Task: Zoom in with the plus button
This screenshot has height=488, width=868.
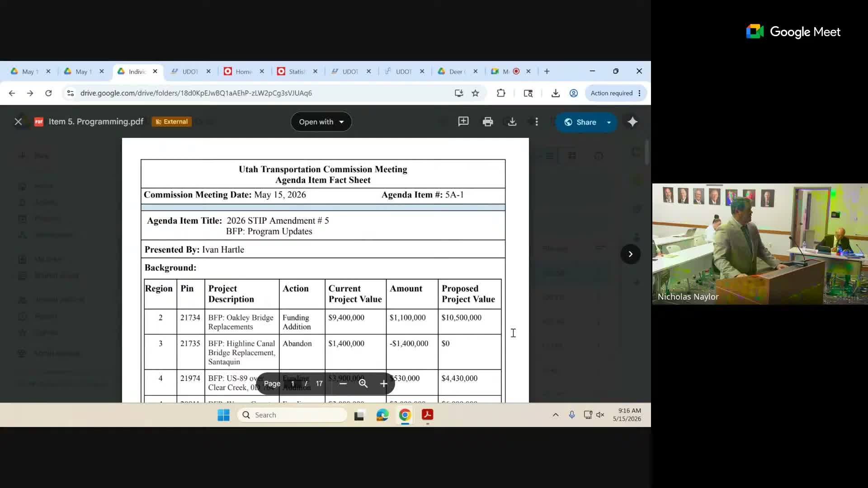Action: [384, 384]
